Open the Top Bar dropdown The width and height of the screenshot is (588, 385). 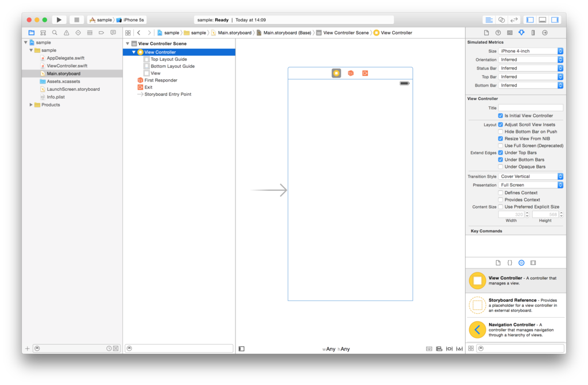531,77
